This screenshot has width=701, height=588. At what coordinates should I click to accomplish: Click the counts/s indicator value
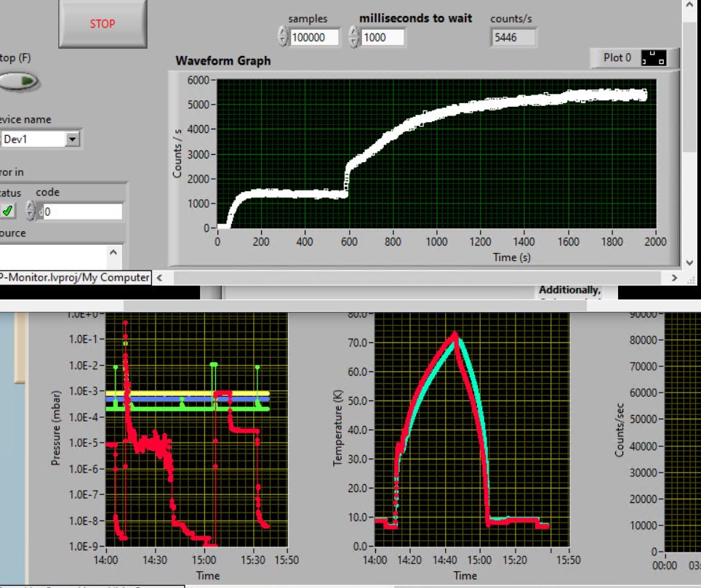pos(513,37)
